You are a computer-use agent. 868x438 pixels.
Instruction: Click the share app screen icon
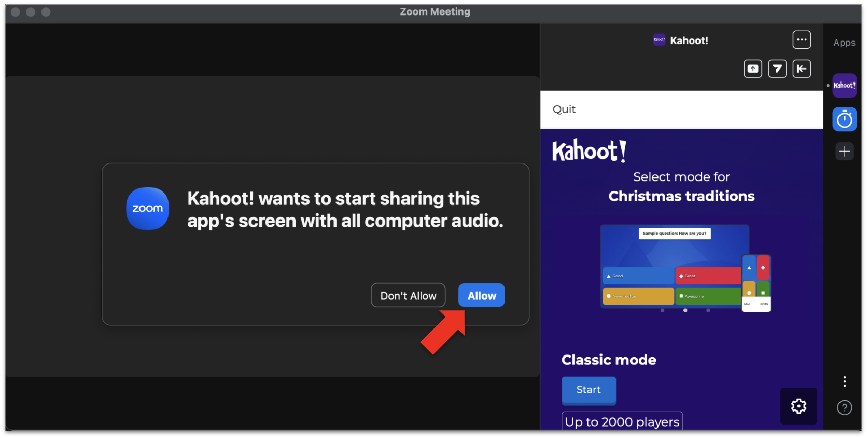752,69
